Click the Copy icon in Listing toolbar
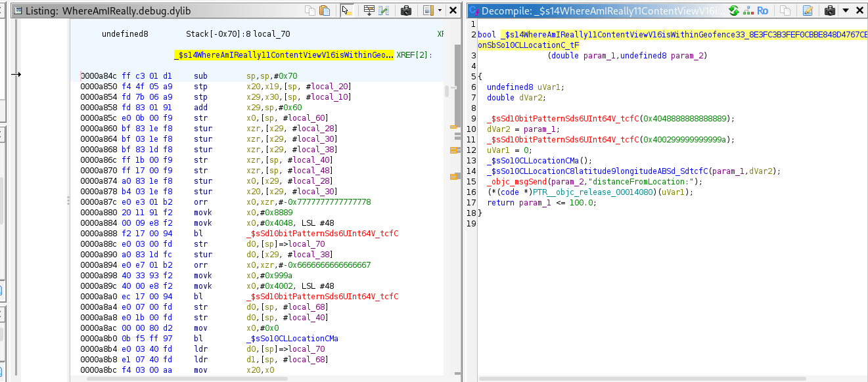Viewport: 868px width, 382px height. (310, 11)
